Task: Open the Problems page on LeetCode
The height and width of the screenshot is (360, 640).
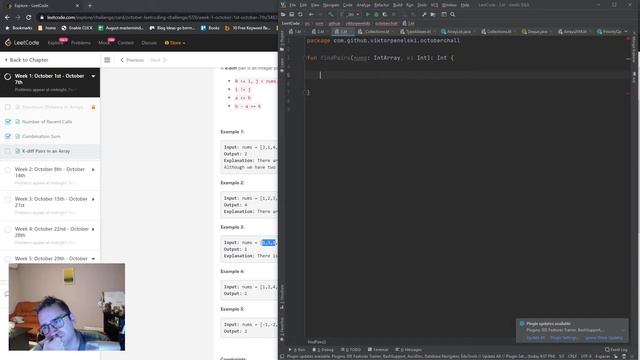Action: [80, 43]
